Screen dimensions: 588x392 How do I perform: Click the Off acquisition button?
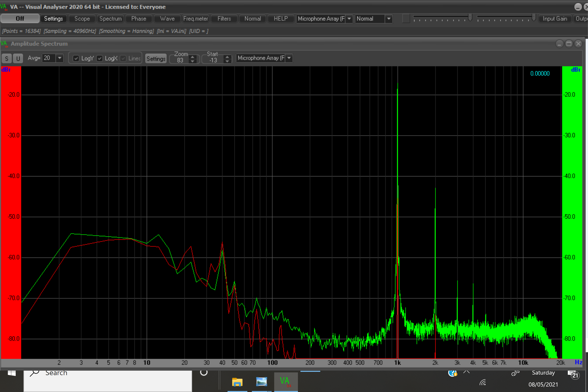point(20,18)
